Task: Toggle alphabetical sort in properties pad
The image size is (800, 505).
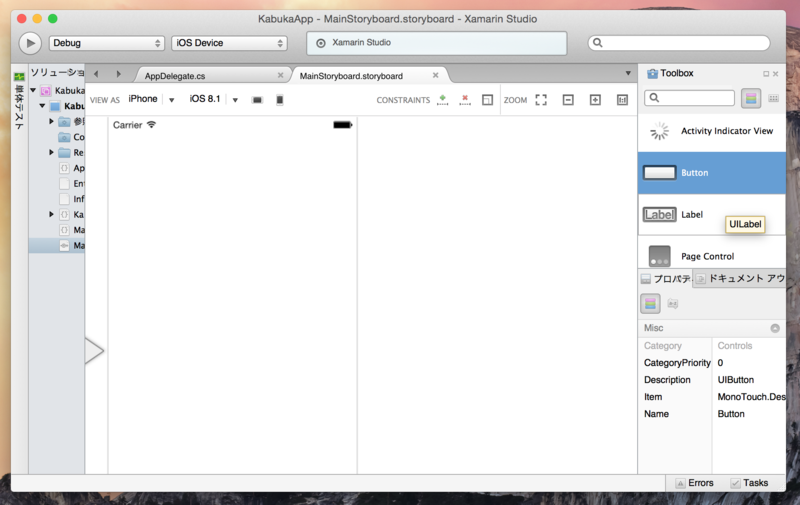Action: pyautogui.click(x=672, y=304)
